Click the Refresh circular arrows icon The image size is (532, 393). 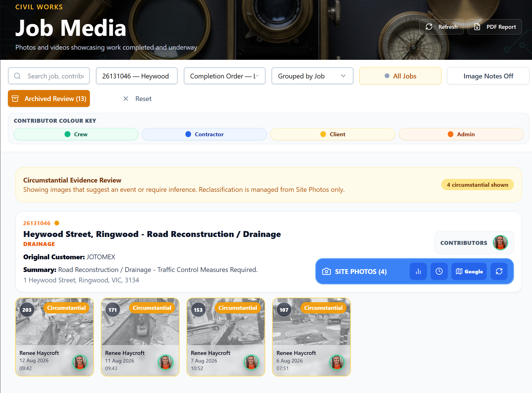(429, 27)
